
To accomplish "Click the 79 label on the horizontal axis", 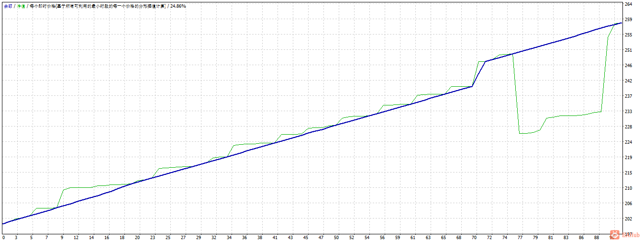I will coord(535,238).
